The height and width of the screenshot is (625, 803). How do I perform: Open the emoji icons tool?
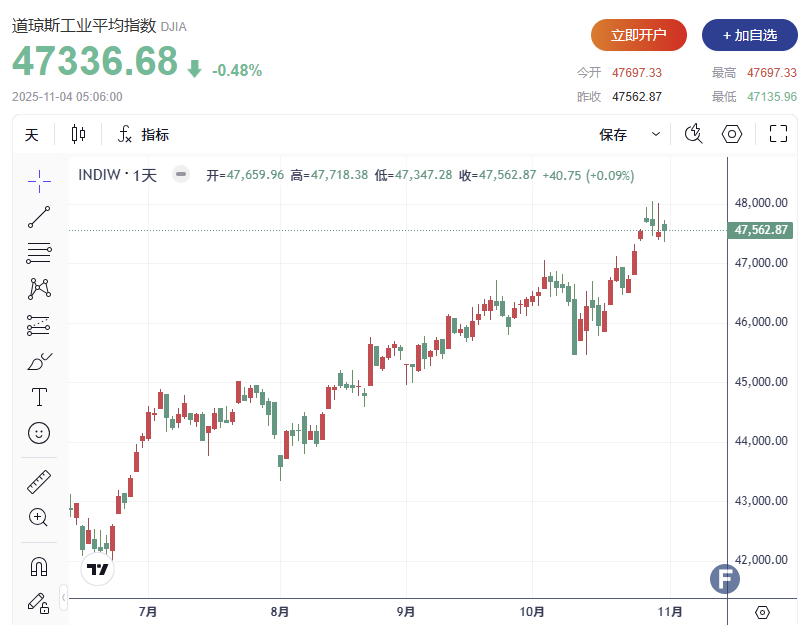click(x=39, y=433)
